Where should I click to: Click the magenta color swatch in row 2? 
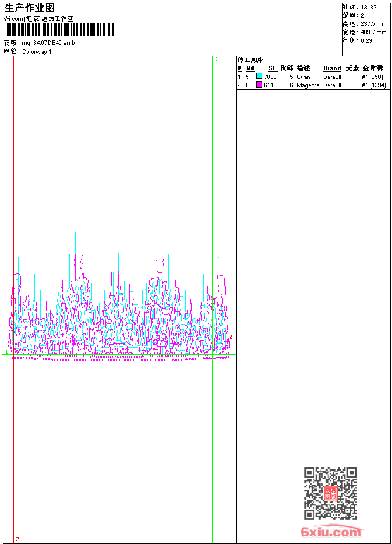click(x=259, y=84)
